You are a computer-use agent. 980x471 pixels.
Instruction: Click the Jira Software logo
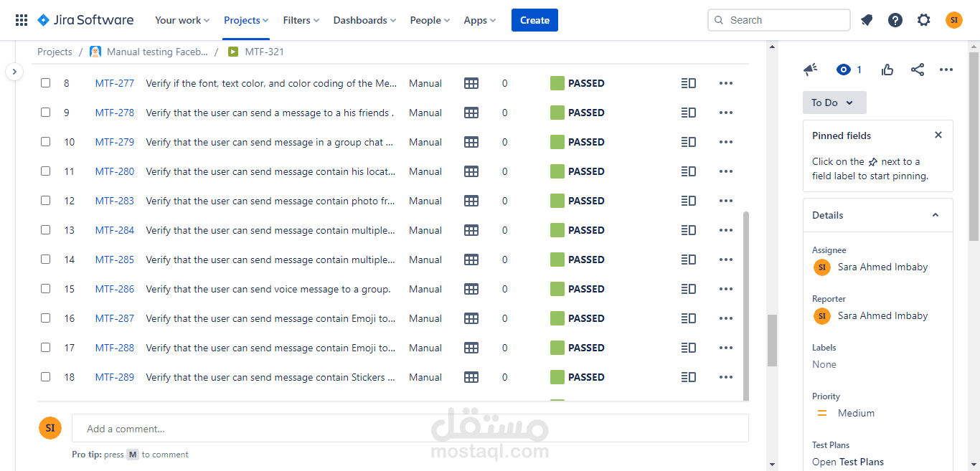click(x=85, y=20)
